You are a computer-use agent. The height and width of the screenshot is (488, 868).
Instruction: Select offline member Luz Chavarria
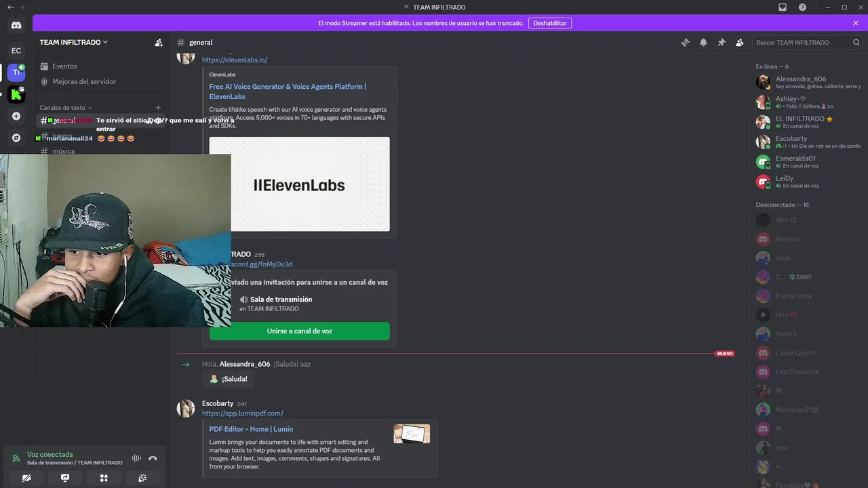coord(808,371)
